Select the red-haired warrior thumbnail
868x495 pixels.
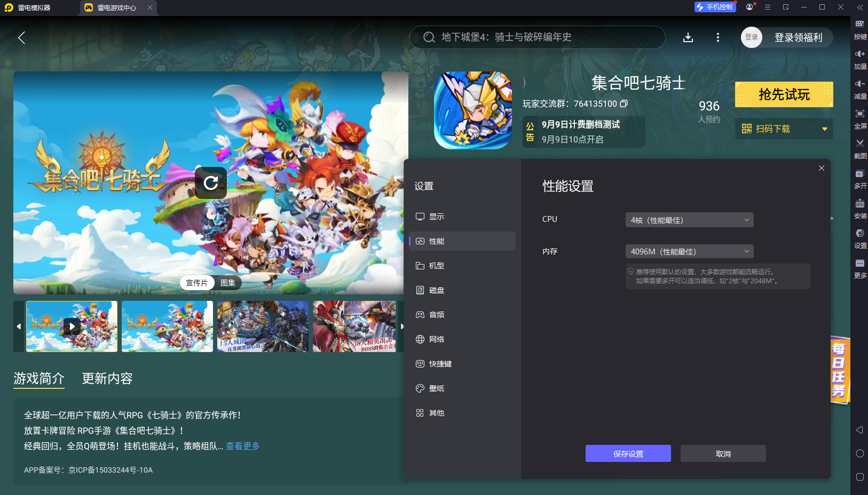pyautogui.click(x=354, y=326)
